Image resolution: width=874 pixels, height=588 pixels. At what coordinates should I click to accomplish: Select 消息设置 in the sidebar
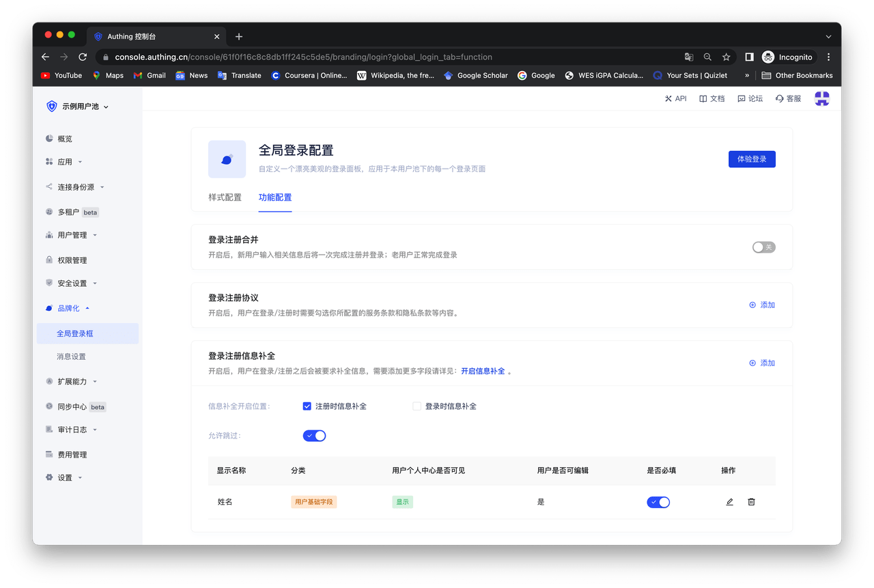[x=71, y=356]
